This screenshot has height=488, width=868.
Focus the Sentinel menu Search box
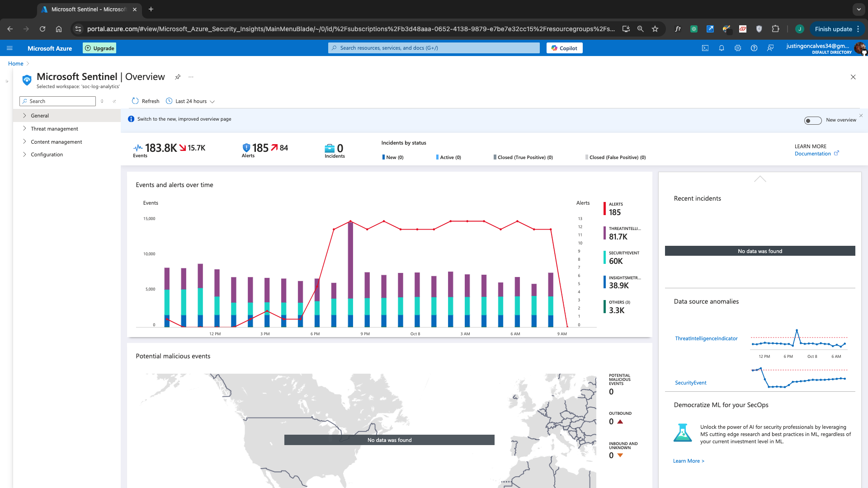58,101
